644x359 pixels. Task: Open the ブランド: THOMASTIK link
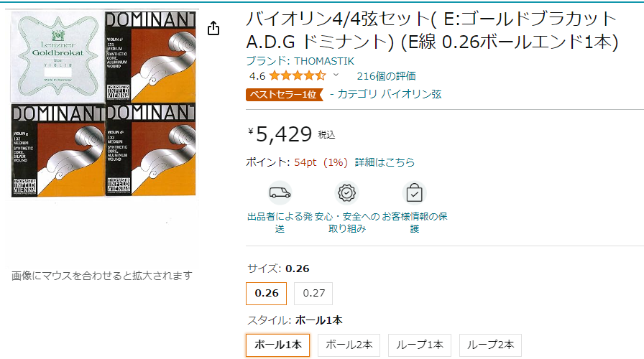point(300,61)
